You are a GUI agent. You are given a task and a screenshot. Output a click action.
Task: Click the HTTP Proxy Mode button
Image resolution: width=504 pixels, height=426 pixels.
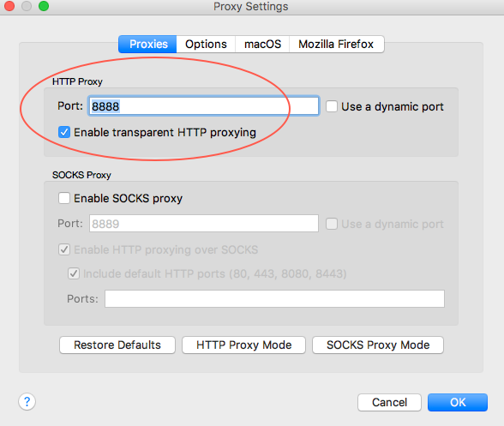coord(244,345)
